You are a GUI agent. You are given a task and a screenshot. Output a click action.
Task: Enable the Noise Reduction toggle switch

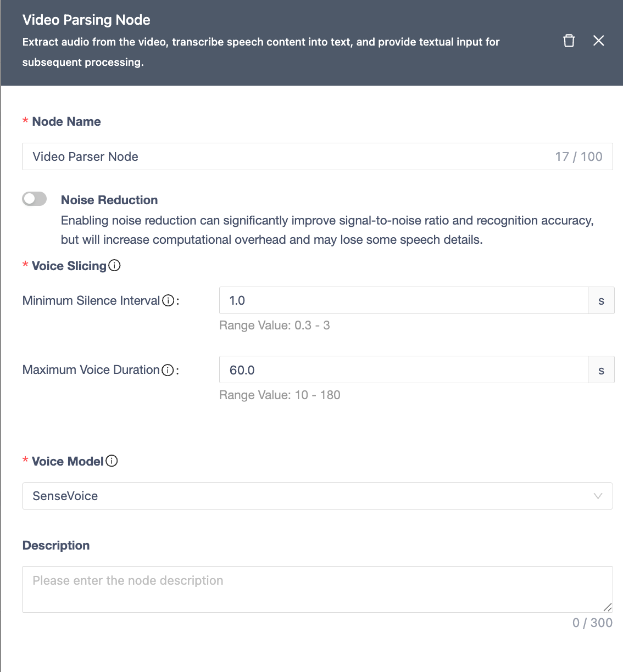click(x=35, y=199)
